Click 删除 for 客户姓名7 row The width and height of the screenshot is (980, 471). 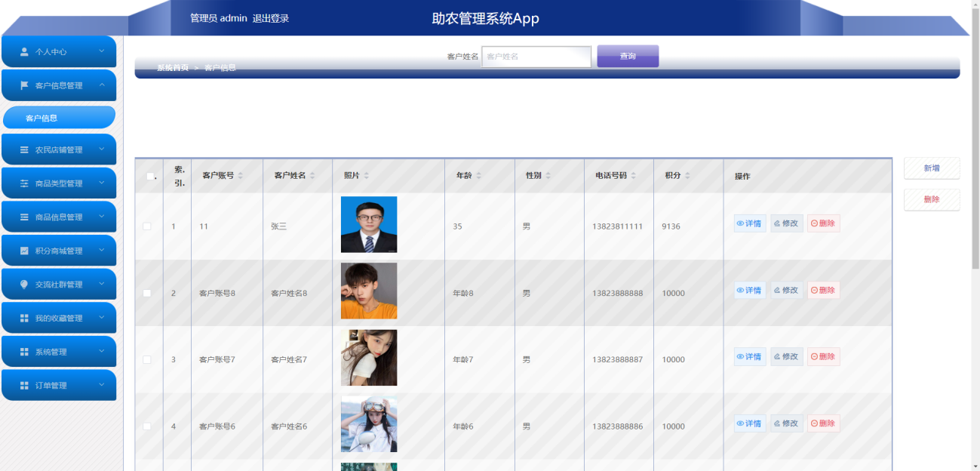pyautogui.click(x=823, y=356)
